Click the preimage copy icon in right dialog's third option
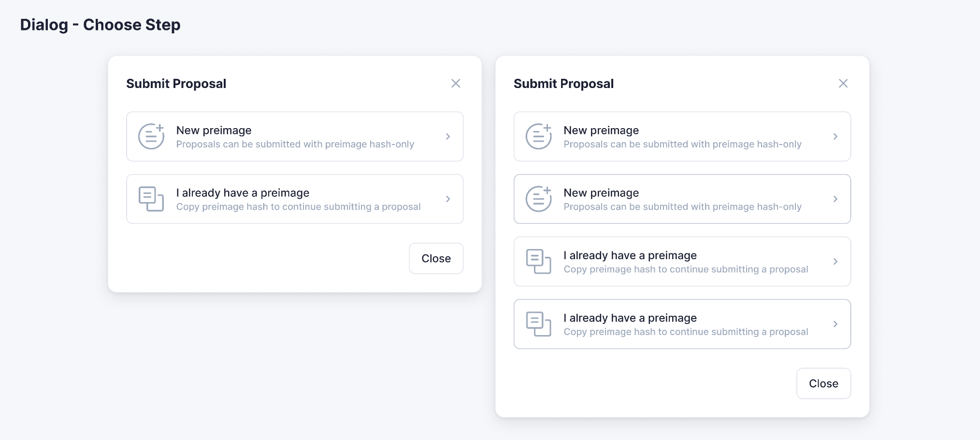Image resolution: width=980 pixels, height=440 pixels. (x=538, y=262)
